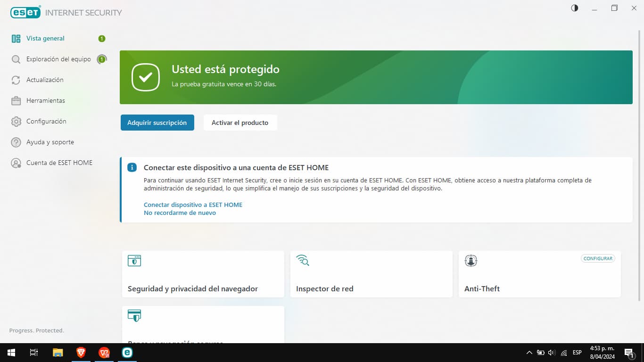The width and height of the screenshot is (644, 362).
Task: Toggle dark mode with the contrast icon
Action: (574, 8)
